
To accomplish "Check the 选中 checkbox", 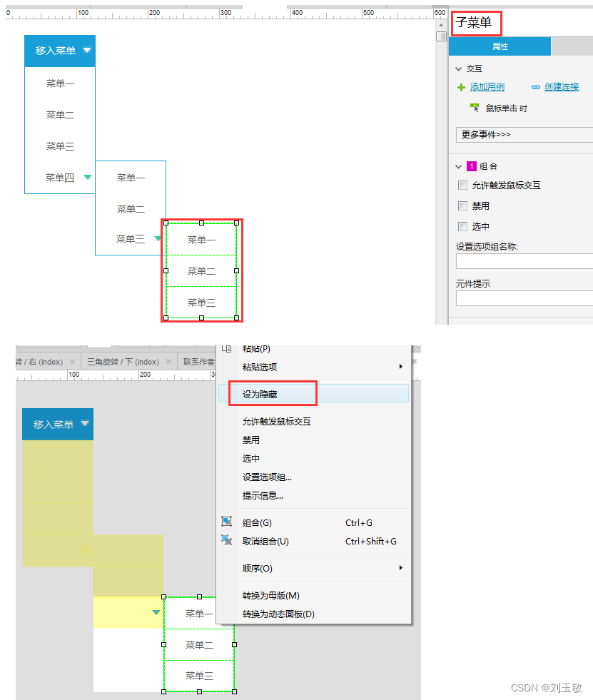I will click(x=463, y=226).
